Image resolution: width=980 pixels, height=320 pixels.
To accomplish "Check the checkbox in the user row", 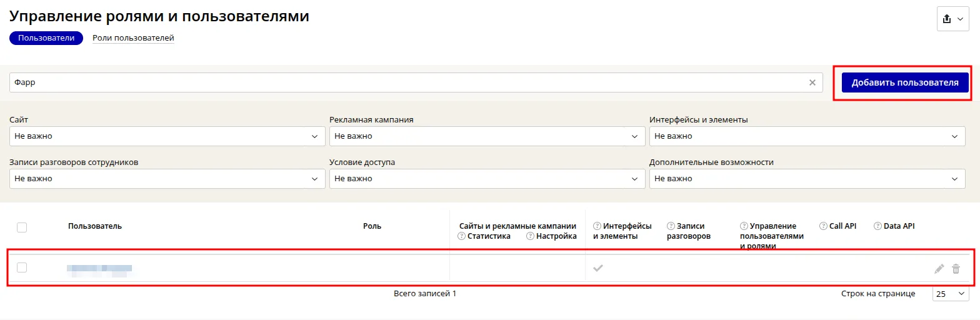I will pos(22,267).
